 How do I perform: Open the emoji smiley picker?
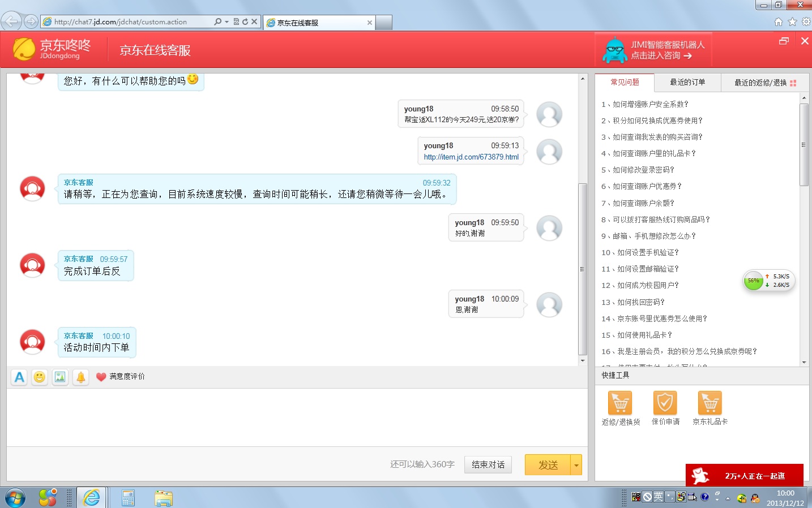click(40, 377)
